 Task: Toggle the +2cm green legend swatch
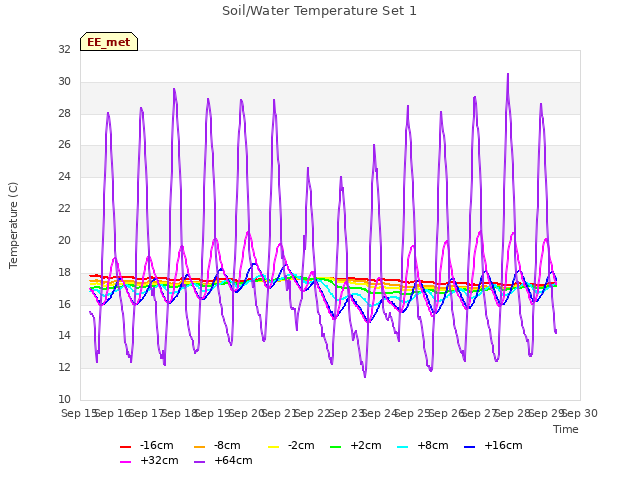tap(336, 447)
